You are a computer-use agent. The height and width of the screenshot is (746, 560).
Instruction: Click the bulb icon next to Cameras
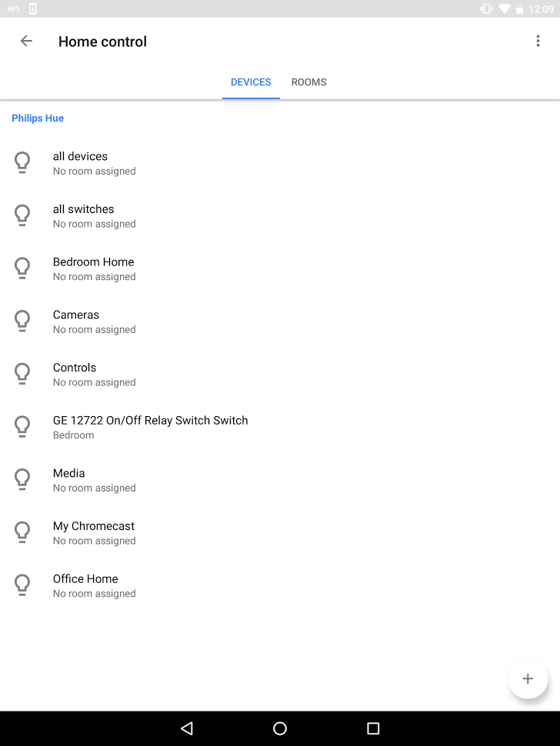click(x=22, y=321)
